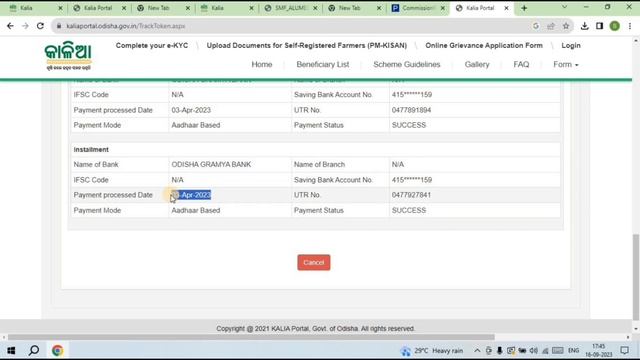
Task: Click the Google icon in the address bar
Action: (x=536, y=26)
